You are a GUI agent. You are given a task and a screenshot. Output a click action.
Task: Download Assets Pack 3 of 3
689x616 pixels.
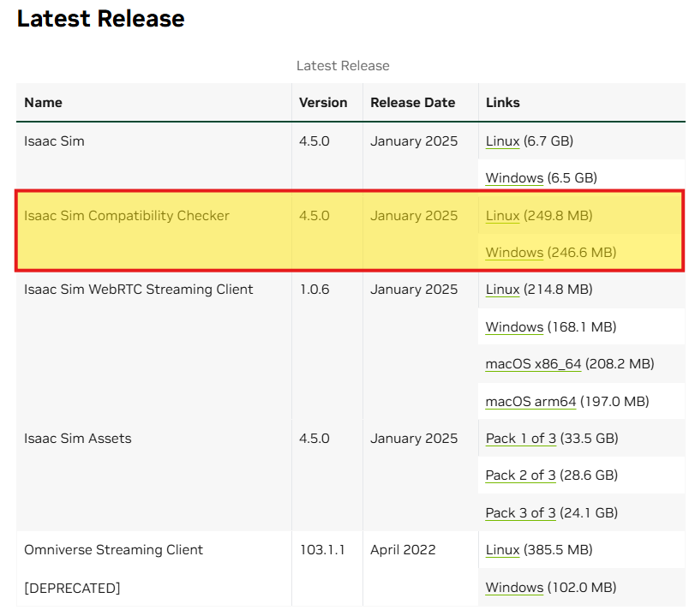pos(521,512)
